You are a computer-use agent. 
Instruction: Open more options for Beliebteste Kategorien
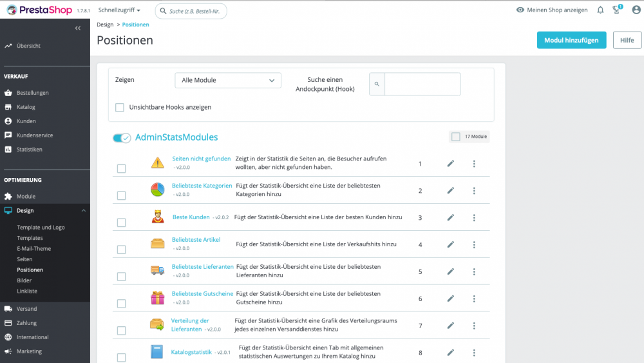(x=474, y=191)
